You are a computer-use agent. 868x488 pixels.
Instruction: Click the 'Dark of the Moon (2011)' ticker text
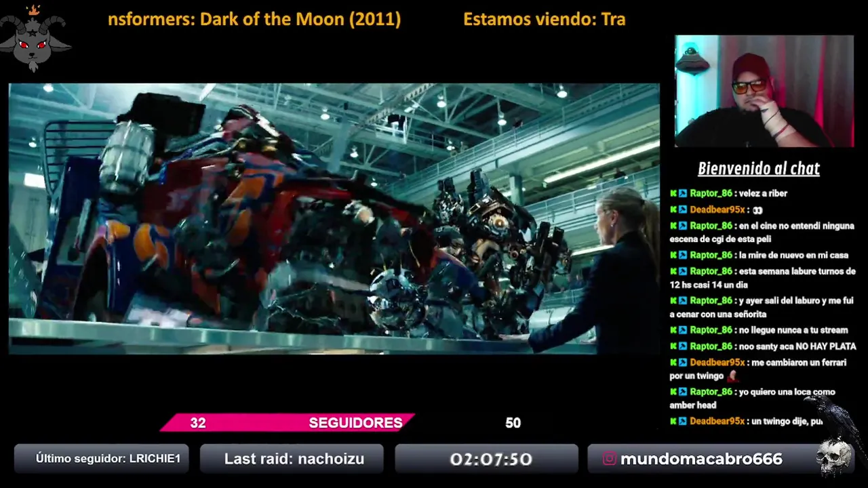(300, 20)
